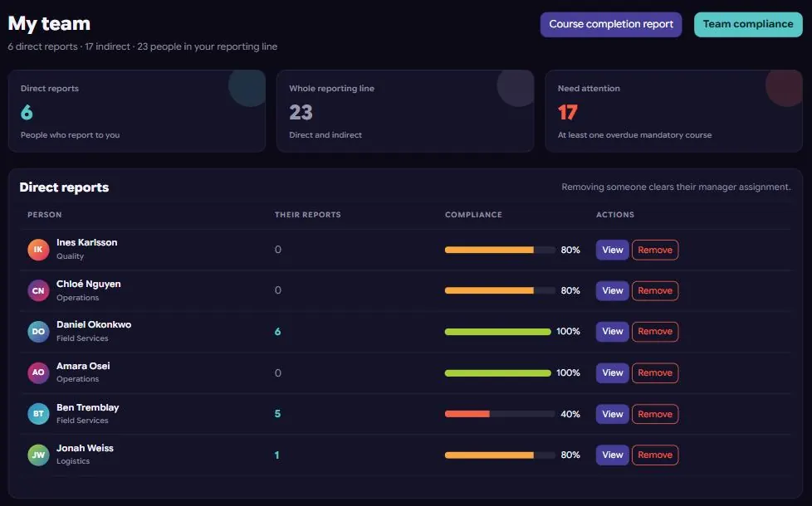The width and height of the screenshot is (812, 506).
Task: Click the Their Reports column header
Action: pos(307,215)
